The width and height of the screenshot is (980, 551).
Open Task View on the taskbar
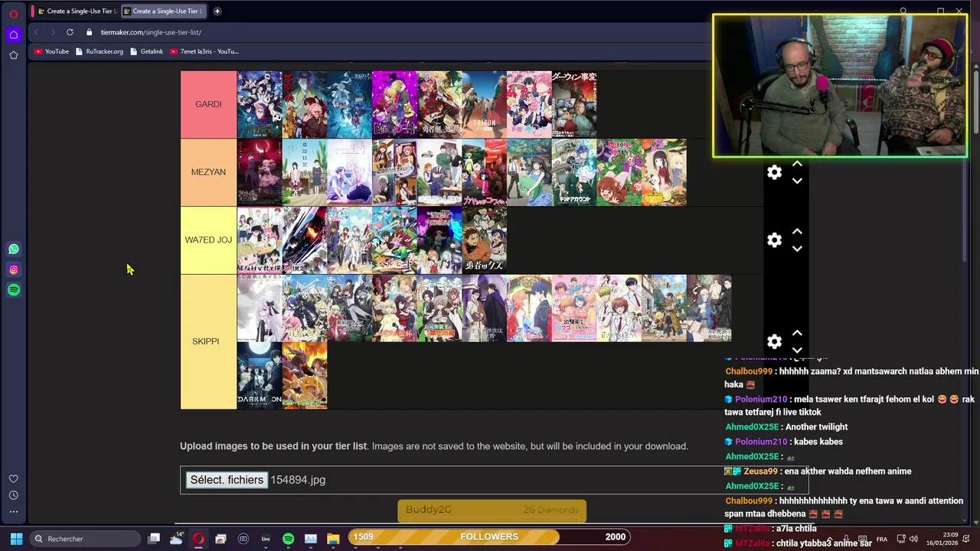pyautogui.click(x=154, y=538)
